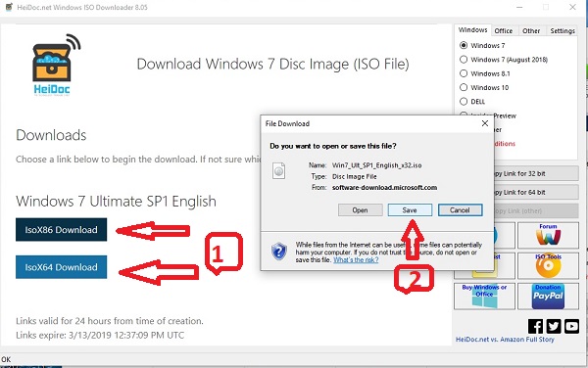Click the Links expire date text
The width and height of the screenshot is (588, 368).
click(100, 335)
